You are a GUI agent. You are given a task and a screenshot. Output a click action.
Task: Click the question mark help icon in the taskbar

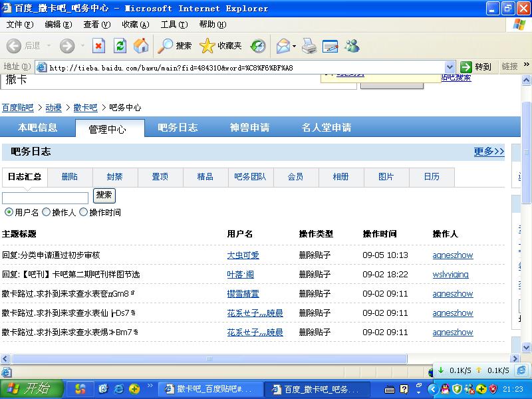(404, 389)
